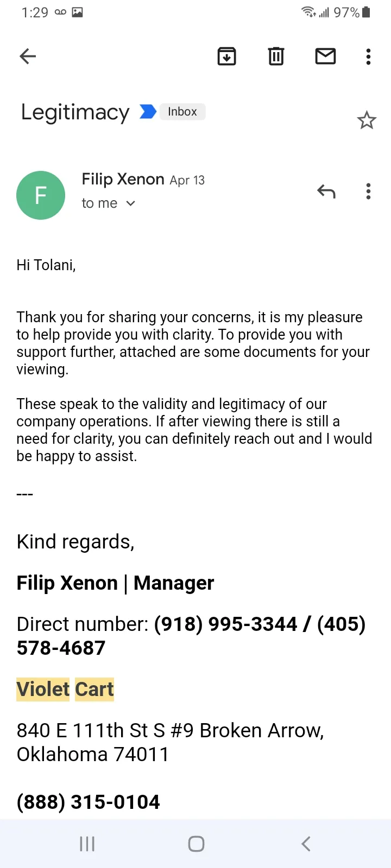Go back using the top-left arrow

pos(28,56)
